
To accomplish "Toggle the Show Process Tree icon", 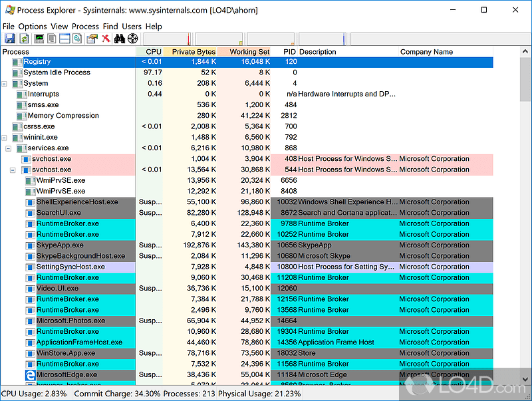I will 51,38.
